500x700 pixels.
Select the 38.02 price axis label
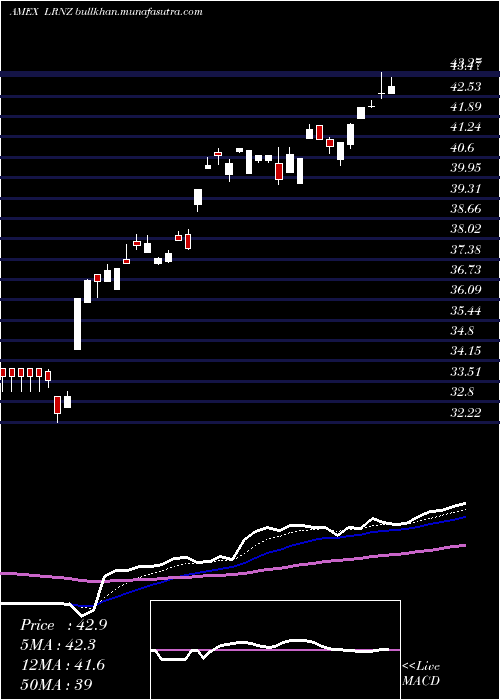(x=466, y=229)
